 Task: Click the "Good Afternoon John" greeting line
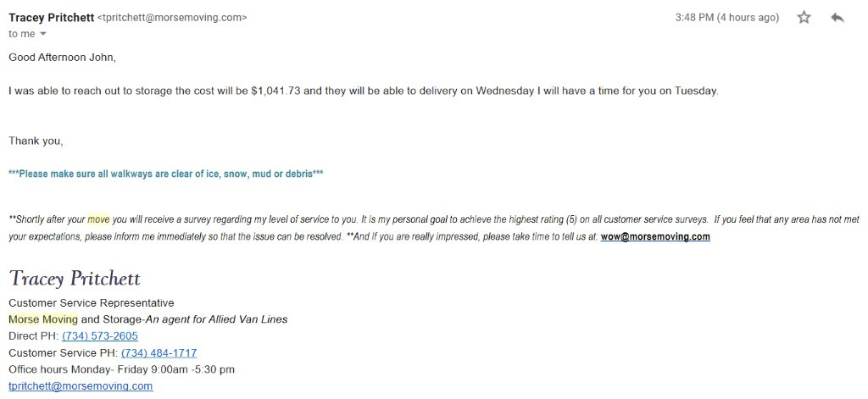pyautogui.click(x=62, y=58)
